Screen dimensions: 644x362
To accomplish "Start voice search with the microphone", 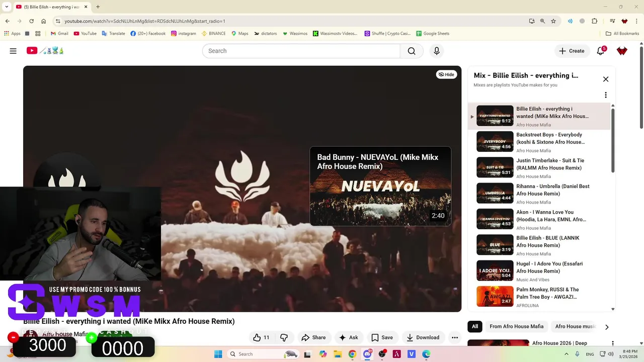I will 437,51.
